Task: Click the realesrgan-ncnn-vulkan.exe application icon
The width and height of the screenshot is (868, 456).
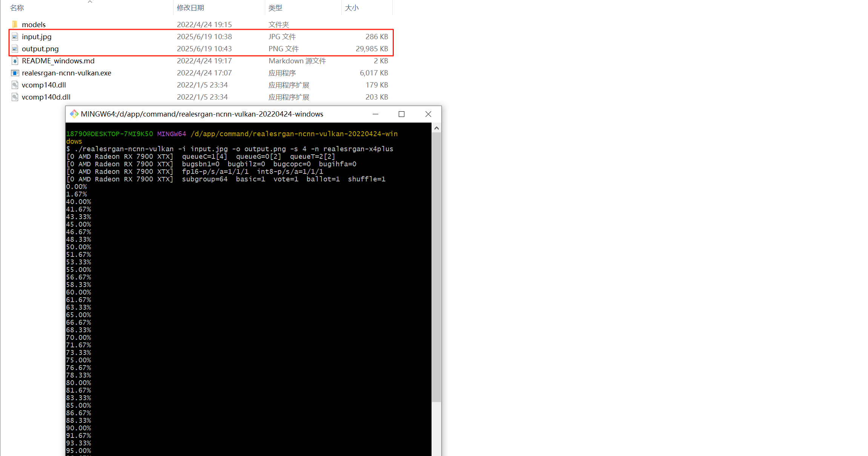Action: pyautogui.click(x=15, y=73)
